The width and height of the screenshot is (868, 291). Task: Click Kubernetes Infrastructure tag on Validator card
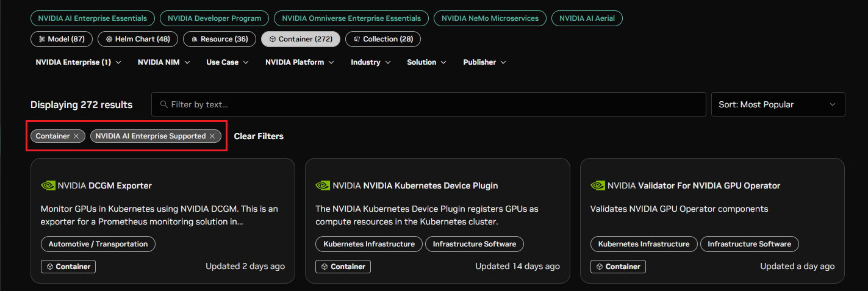click(644, 244)
